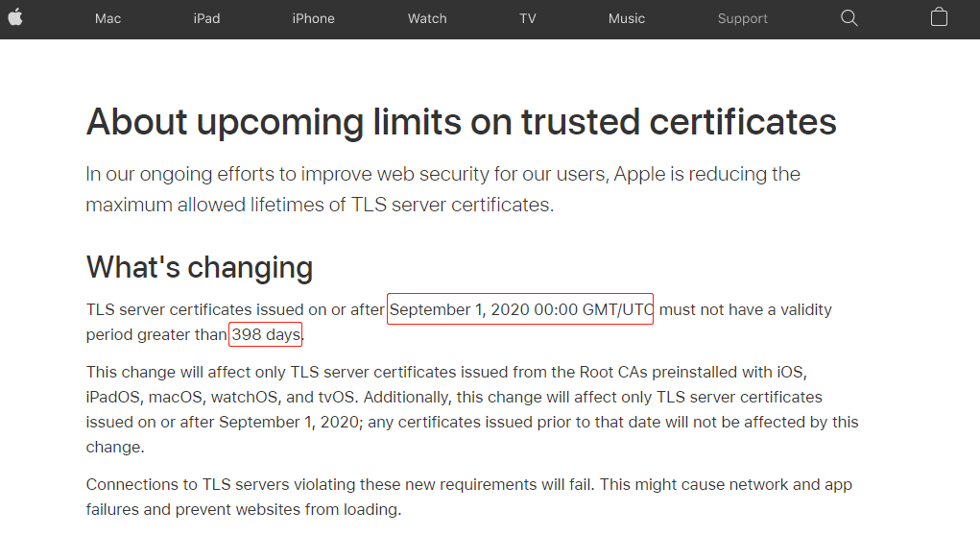
Task: Open the Music navigation link
Action: point(627,18)
